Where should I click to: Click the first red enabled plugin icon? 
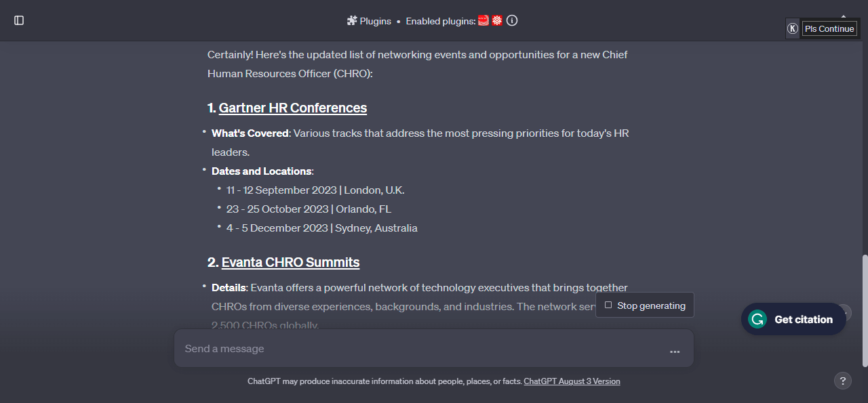coord(484,20)
